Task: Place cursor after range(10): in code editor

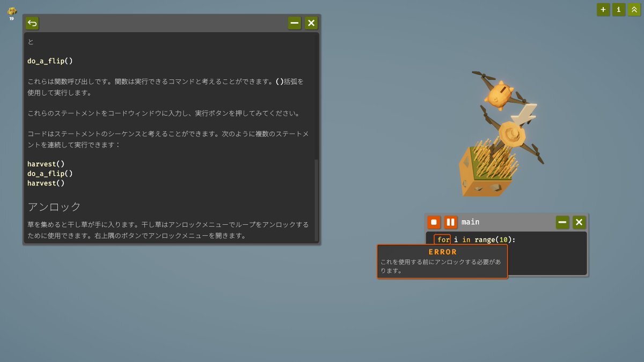Action: 516,240
